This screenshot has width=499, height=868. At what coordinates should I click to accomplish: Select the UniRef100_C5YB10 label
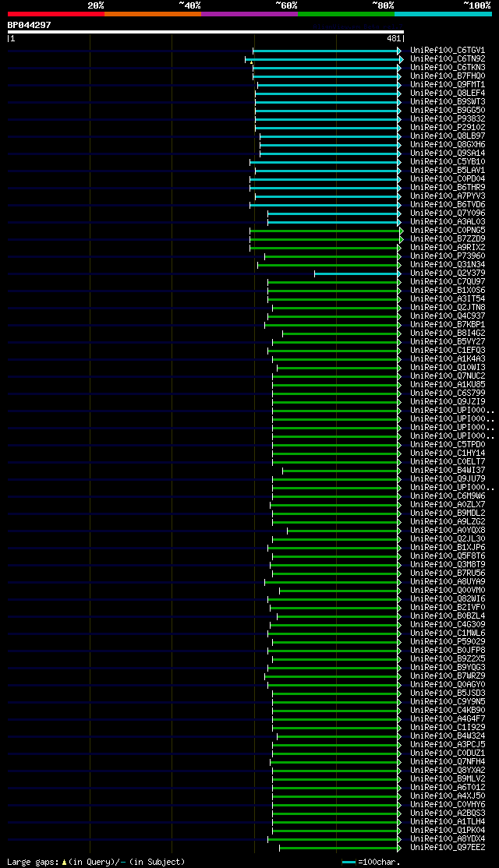click(448, 161)
